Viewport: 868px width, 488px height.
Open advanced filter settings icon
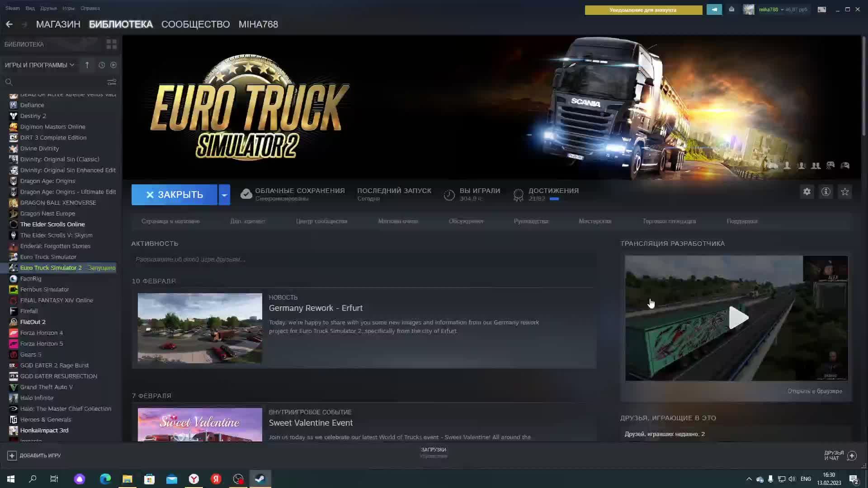112,82
